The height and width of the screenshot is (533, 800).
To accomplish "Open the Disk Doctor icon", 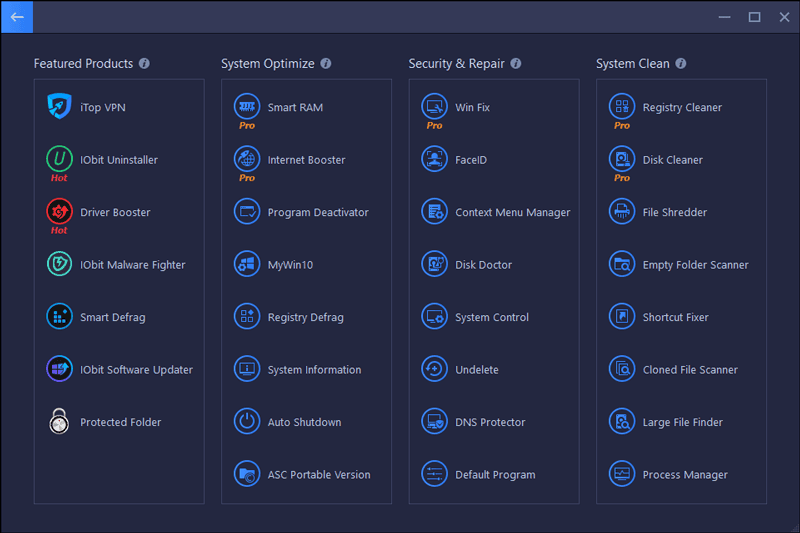I will (434, 264).
